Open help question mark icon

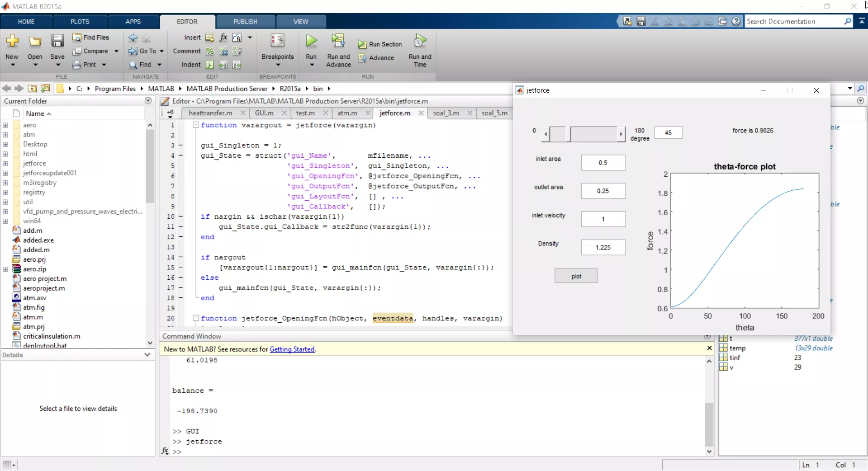736,21
